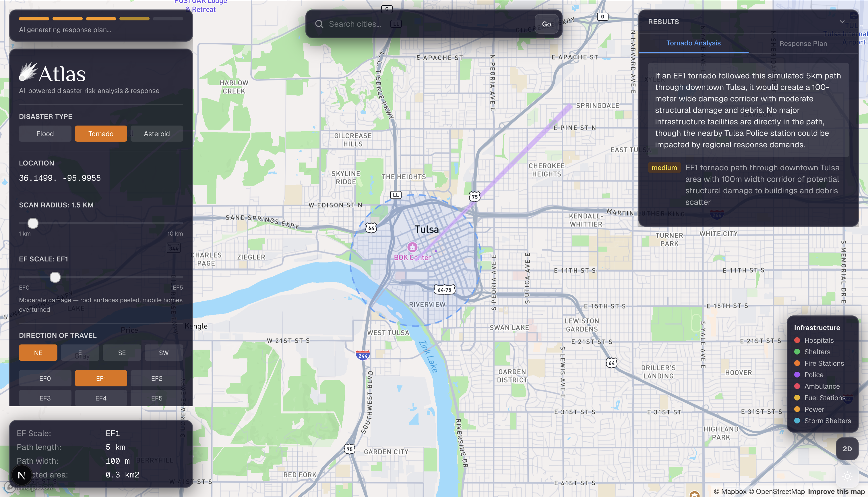This screenshot has width=868, height=497.
Task: Click the Search cities input field
Action: click(426, 24)
